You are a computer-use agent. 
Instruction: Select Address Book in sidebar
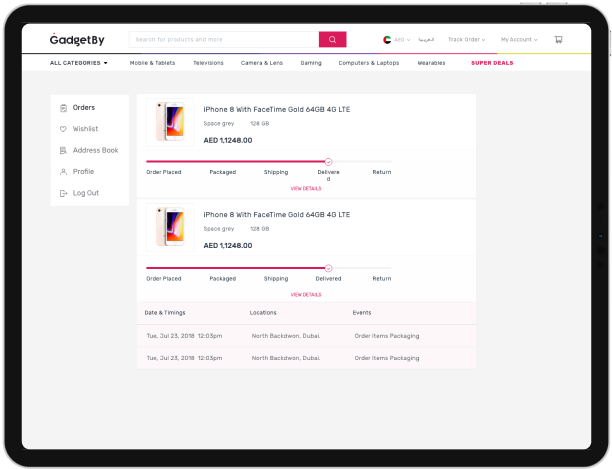95,150
